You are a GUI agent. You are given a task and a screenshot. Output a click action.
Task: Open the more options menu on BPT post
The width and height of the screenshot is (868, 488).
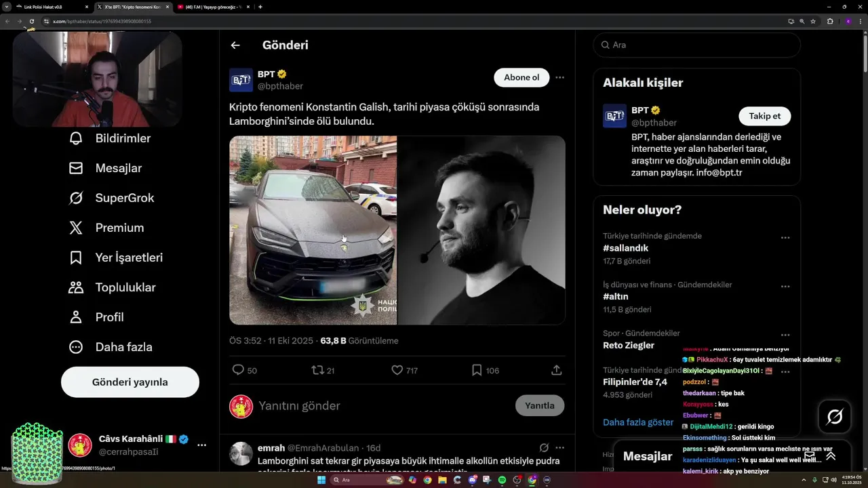[559, 77]
